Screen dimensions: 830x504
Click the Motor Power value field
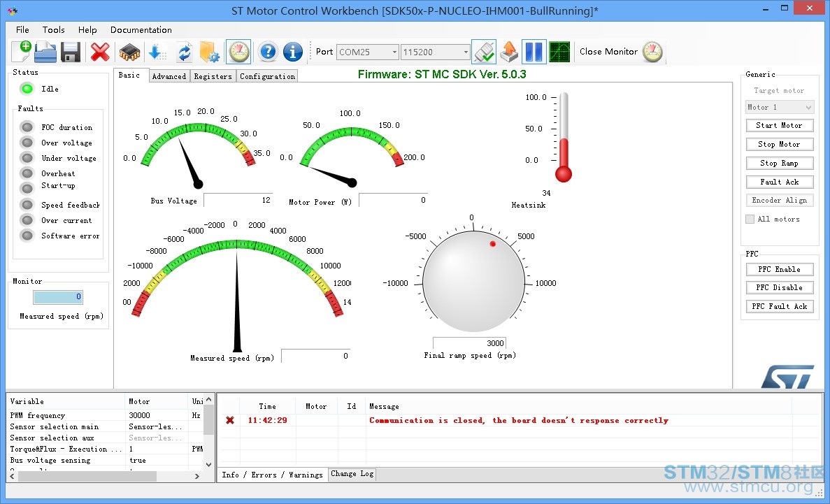tap(393, 200)
